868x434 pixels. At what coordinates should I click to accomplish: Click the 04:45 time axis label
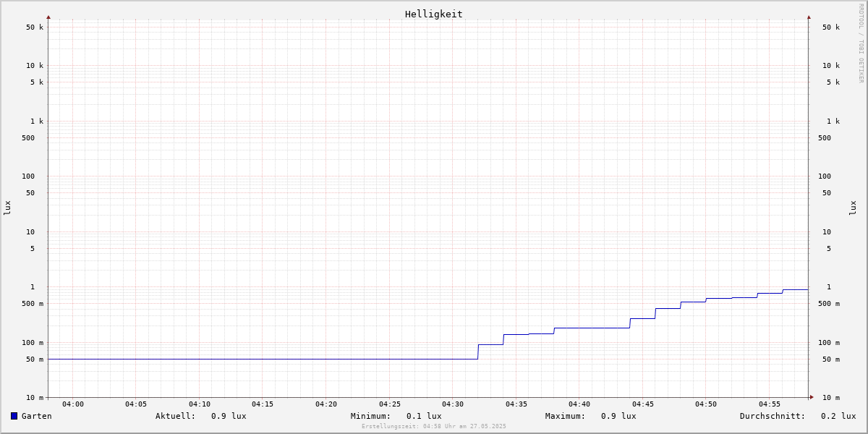(x=643, y=404)
